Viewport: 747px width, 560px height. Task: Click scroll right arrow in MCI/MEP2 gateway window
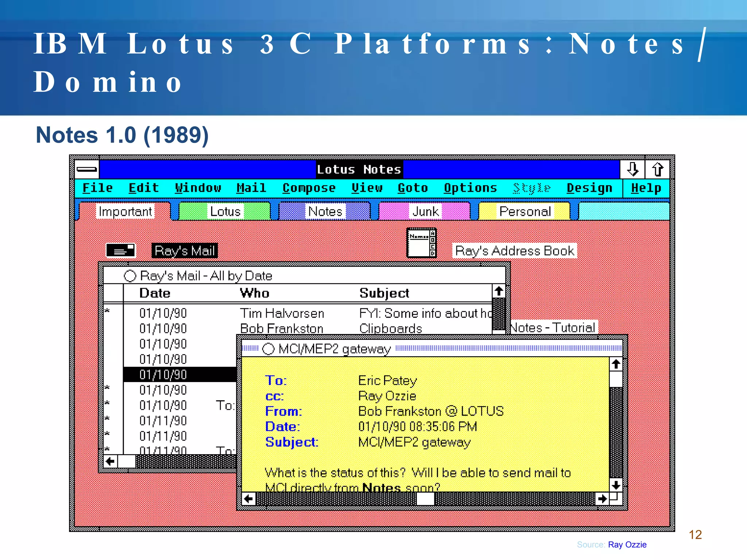coord(602,498)
